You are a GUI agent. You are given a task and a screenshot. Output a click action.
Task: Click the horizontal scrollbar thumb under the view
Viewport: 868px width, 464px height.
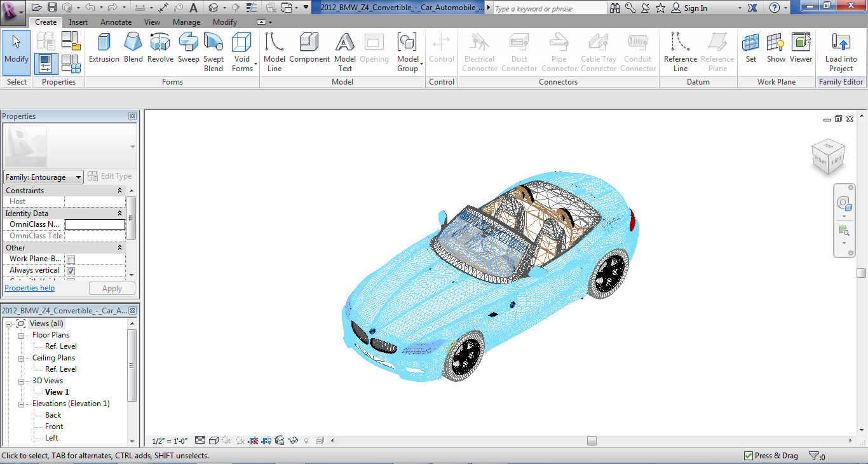(x=592, y=440)
